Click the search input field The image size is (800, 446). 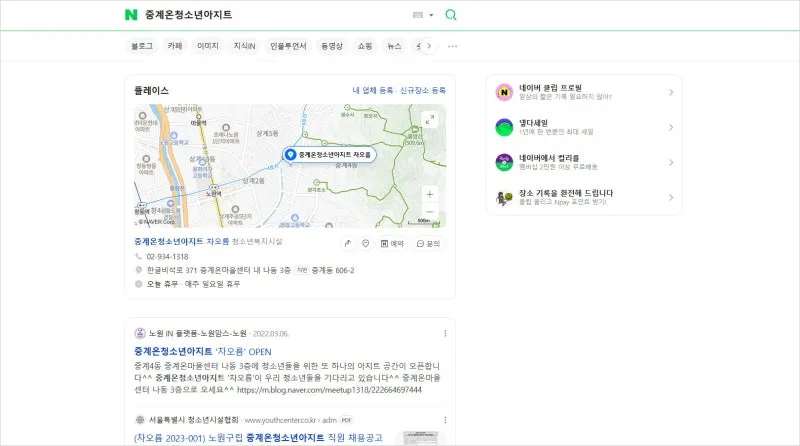270,15
